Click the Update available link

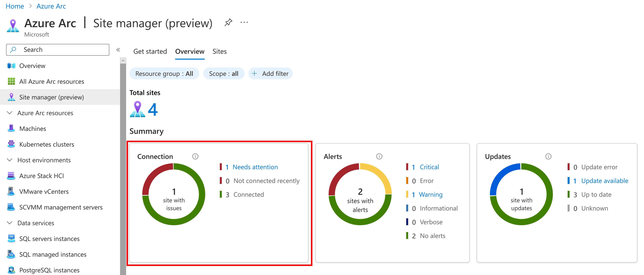(604, 181)
